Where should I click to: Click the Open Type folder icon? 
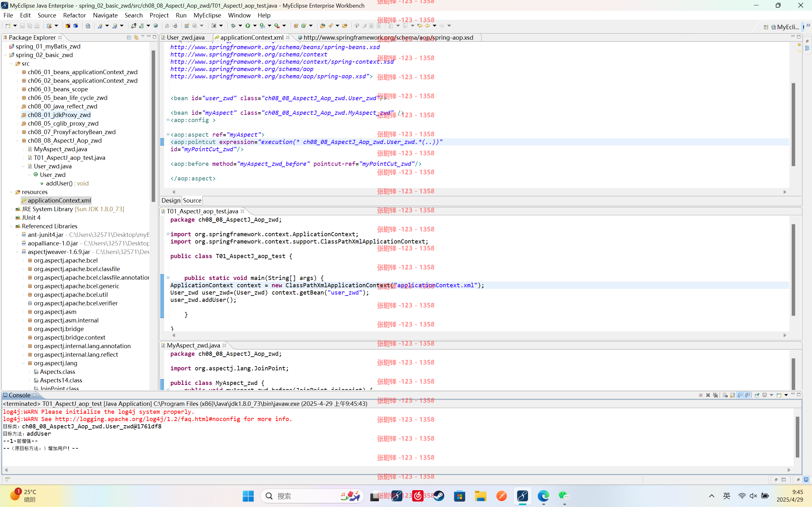point(322,26)
